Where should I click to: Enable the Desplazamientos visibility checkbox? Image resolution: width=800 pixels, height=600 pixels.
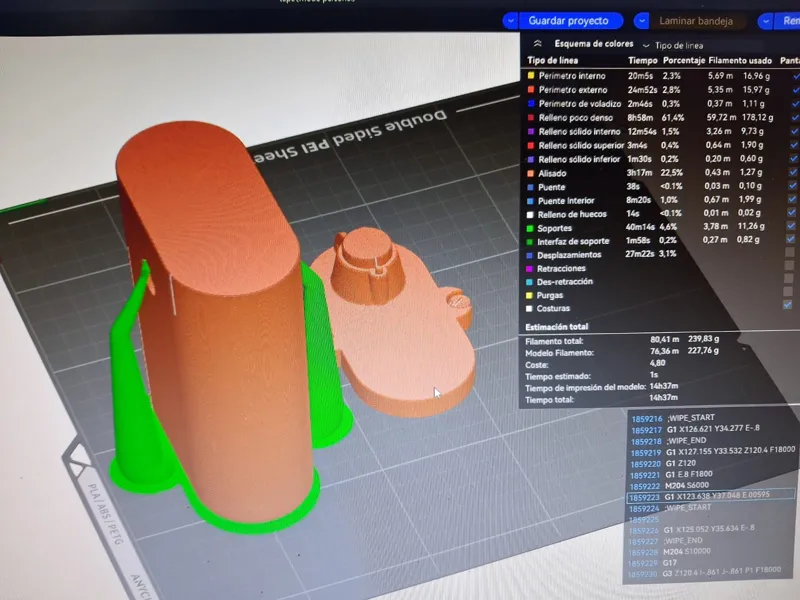pos(789,252)
